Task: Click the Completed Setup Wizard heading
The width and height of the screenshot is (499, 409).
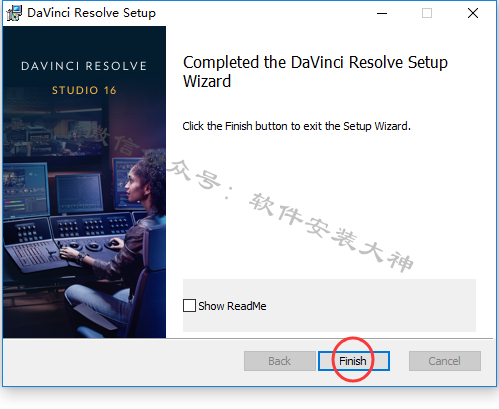Action: coord(315,72)
